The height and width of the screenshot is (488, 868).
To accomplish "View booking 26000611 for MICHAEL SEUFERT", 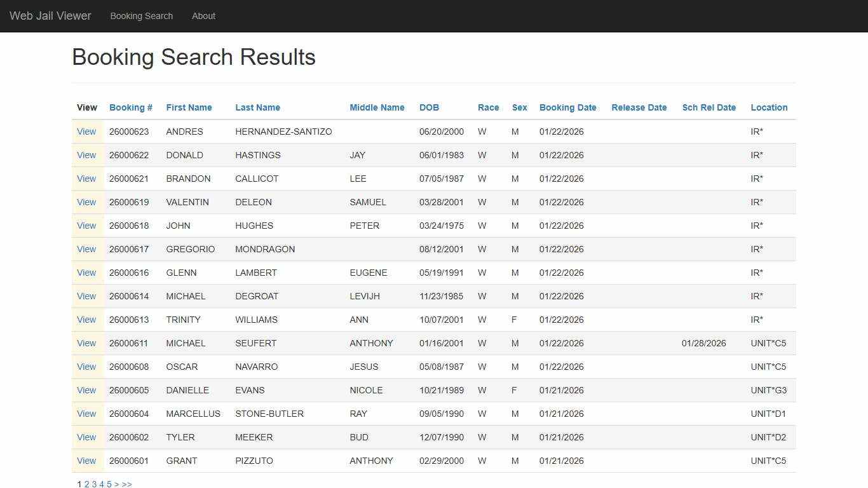I will (x=86, y=343).
